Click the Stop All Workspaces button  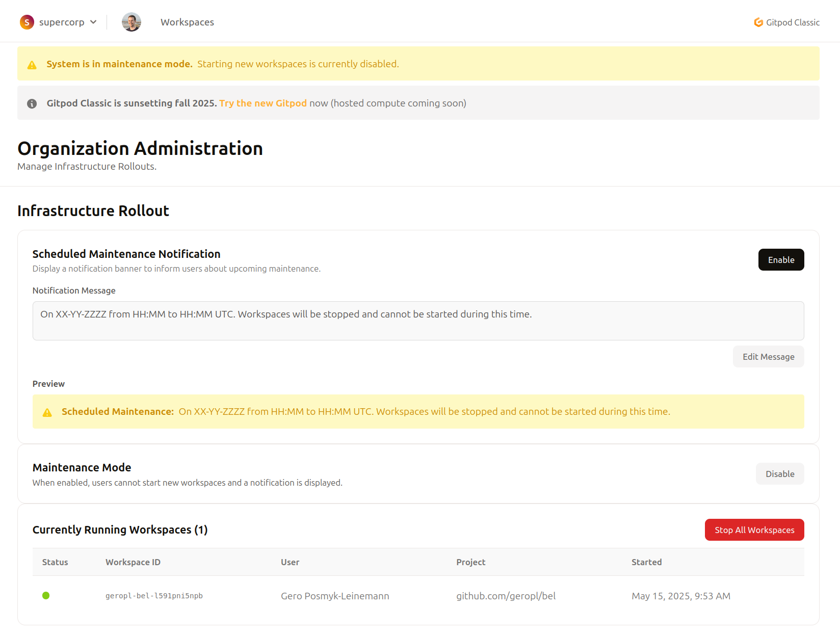coord(754,530)
